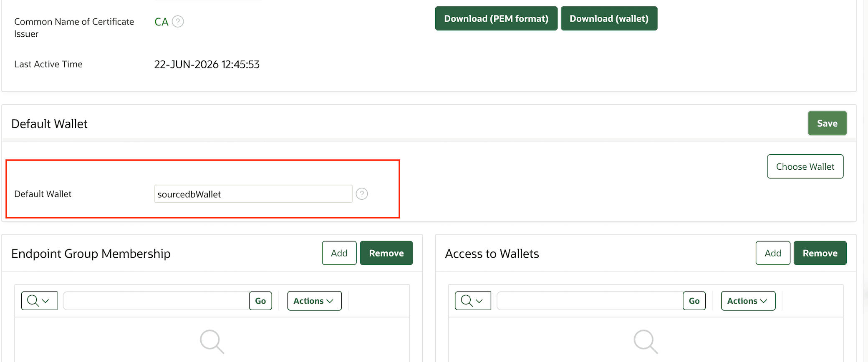Click Go in Endpoint Group Membership search
The image size is (868, 362).
click(260, 301)
